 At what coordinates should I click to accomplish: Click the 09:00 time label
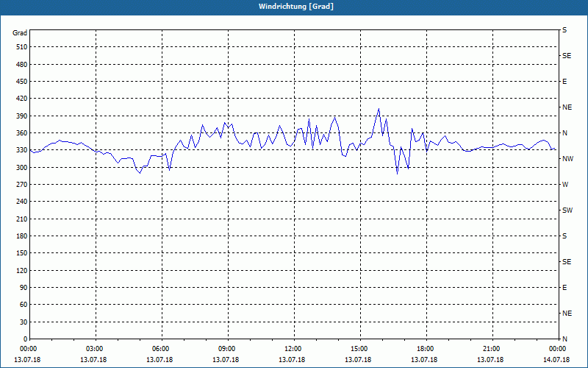pos(226,349)
